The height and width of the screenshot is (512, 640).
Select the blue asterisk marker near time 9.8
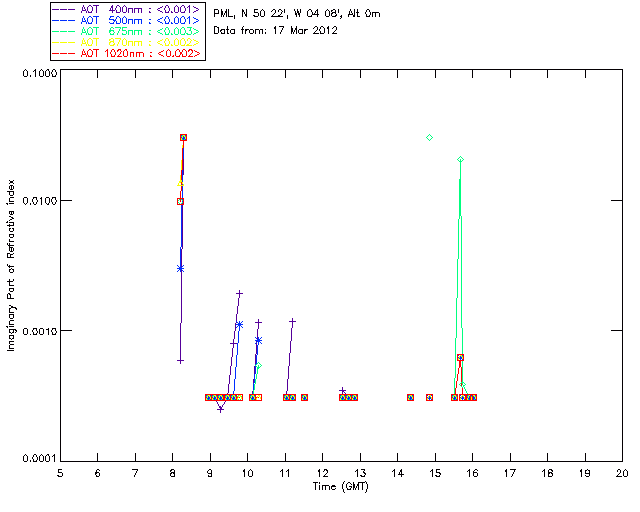tap(240, 325)
